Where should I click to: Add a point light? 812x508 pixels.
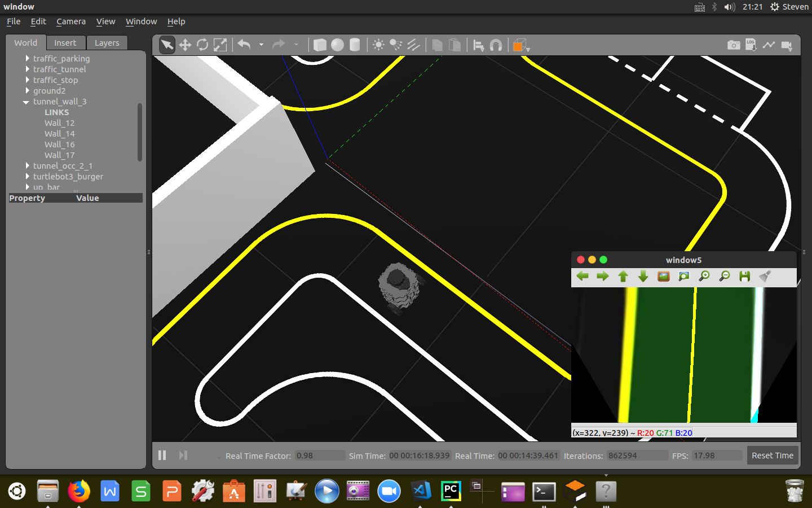pyautogui.click(x=378, y=45)
